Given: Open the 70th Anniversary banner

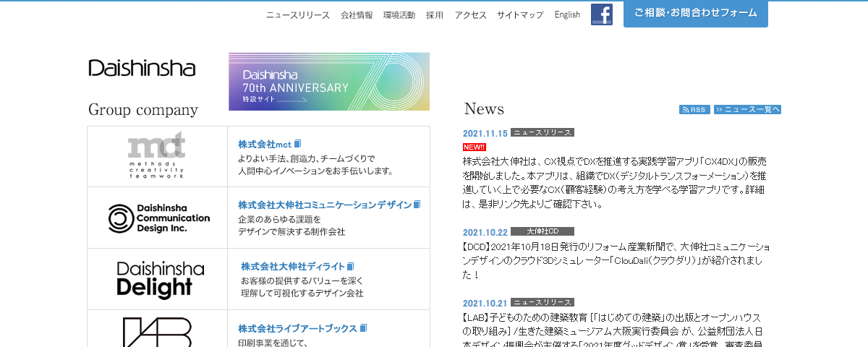Looking at the screenshot, I should click(x=329, y=82).
